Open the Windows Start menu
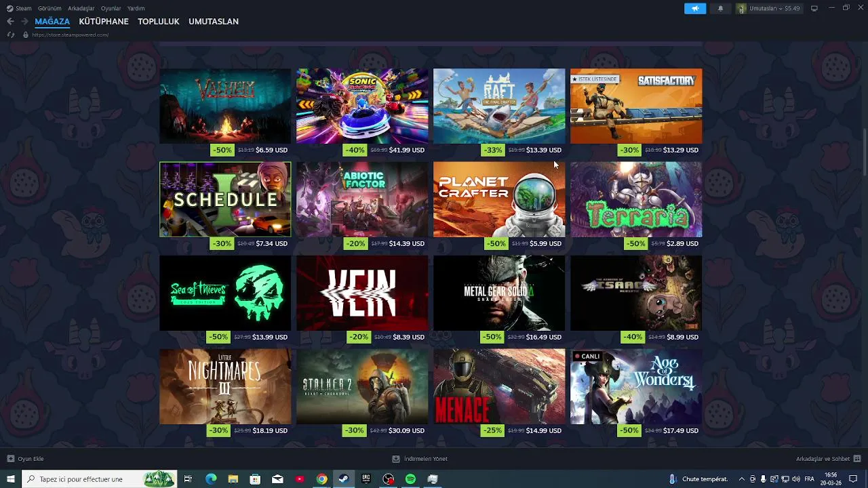This screenshot has height=488, width=868. 10,479
